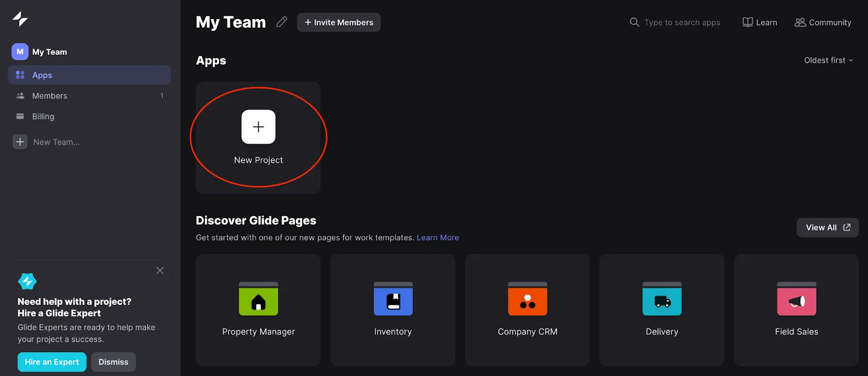This screenshot has height=376, width=868.
Task: Select Members in the sidebar
Action: coord(90,95)
